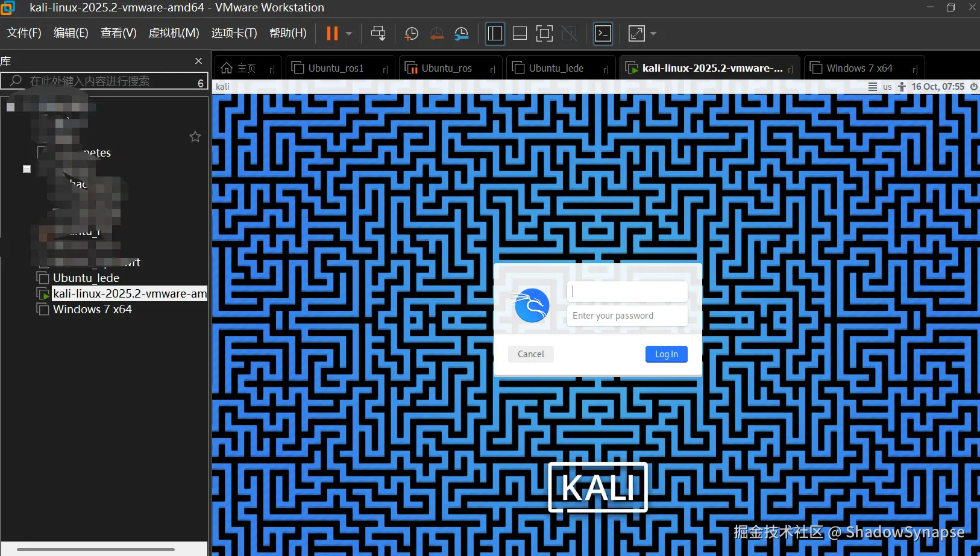Expand the stretch guest options arrow
This screenshot has width=980, height=556.
(x=653, y=34)
